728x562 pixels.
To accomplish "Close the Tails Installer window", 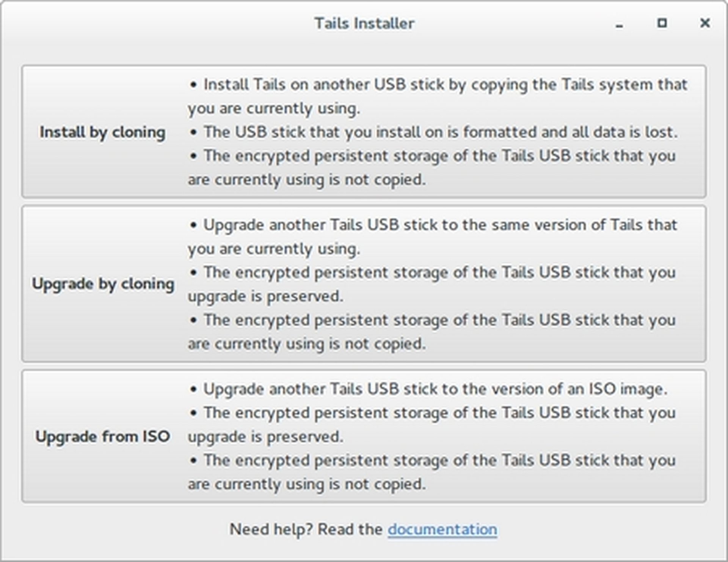I will pyautogui.click(x=705, y=23).
